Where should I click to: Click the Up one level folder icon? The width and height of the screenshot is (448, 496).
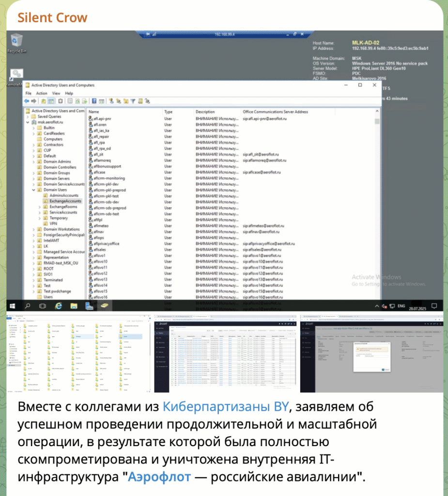pos(43,101)
